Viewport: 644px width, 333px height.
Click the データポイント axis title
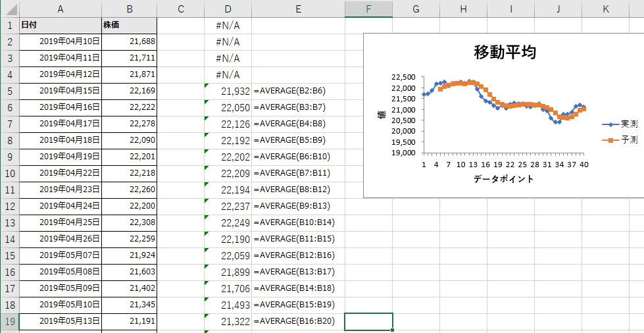pyautogui.click(x=503, y=179)
